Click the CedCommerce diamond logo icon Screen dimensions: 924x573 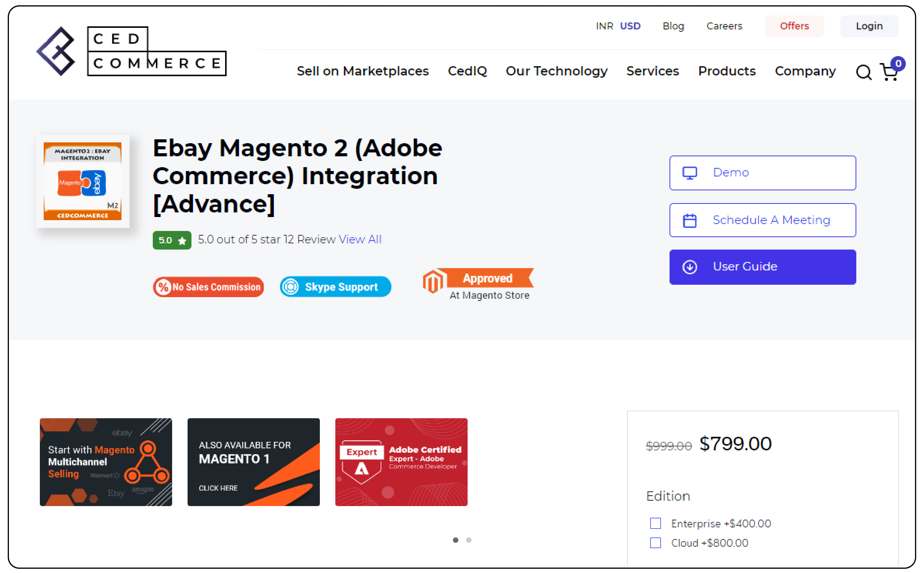coord(56,51)
